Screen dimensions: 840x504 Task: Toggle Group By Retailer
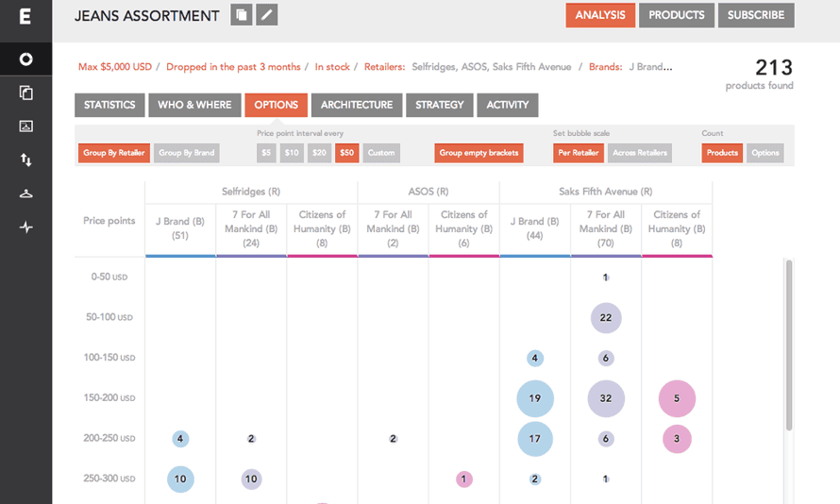pos(113,153)
